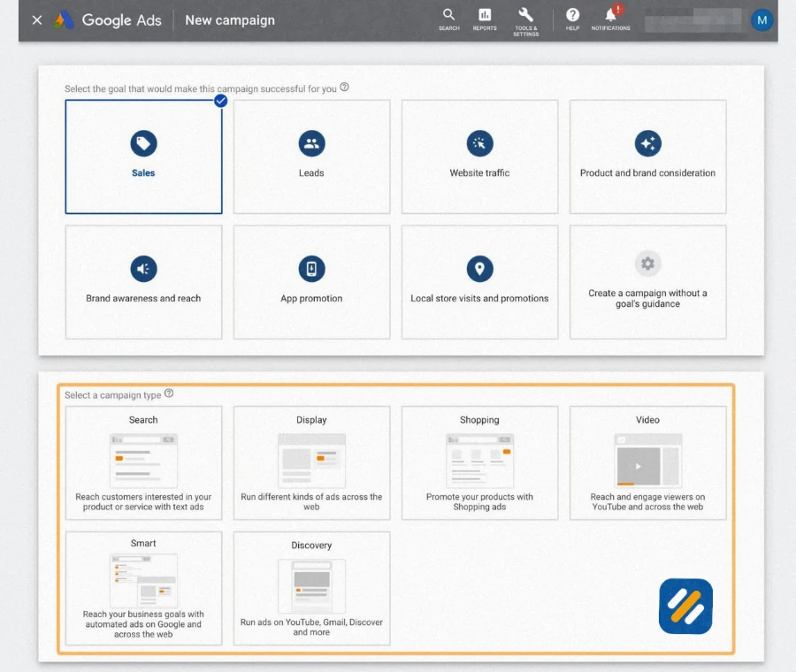Image resolution: width=796 pixels, height=672 pixels.
Task: Click the New campaign title text
Action: 230,20
